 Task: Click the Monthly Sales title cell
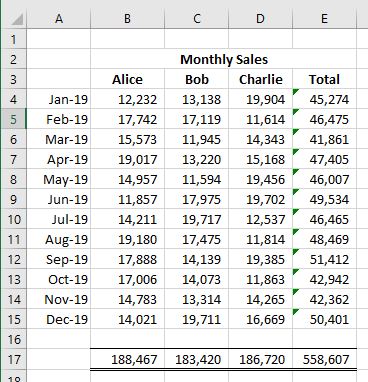tap(224, 59)
